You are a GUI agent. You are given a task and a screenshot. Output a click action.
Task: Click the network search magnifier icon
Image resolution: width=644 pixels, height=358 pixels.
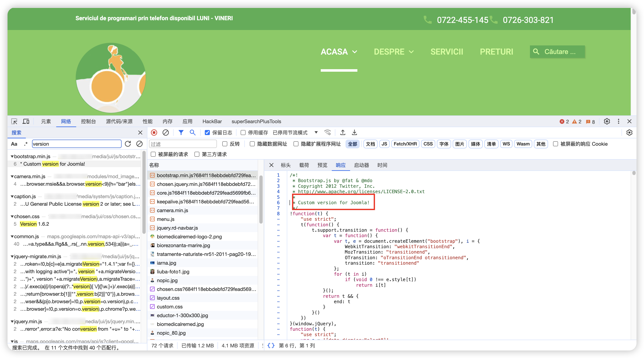[193, 133]
